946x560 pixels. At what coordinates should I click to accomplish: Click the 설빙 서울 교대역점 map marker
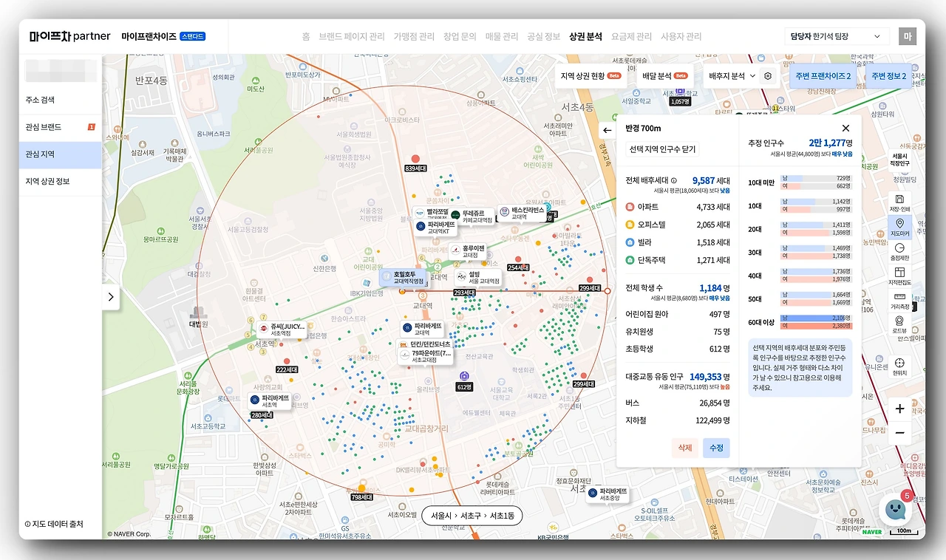coord(477,277)
